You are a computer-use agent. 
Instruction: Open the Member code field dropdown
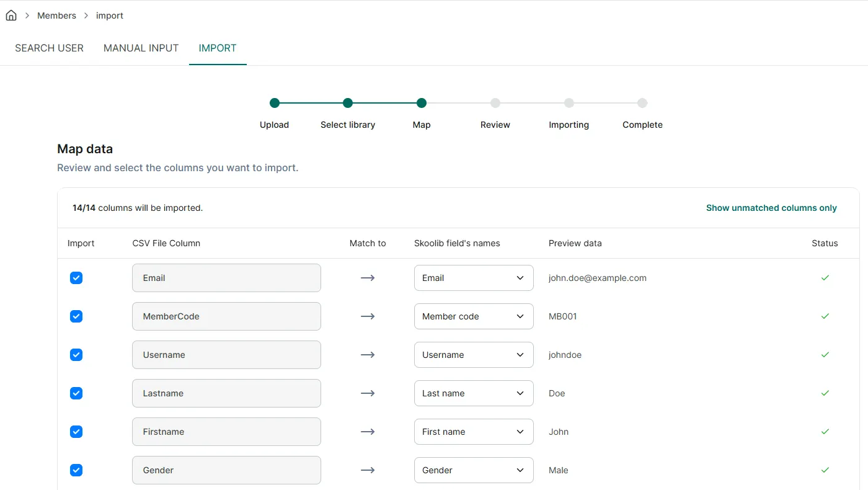click(x=474, y=316)
